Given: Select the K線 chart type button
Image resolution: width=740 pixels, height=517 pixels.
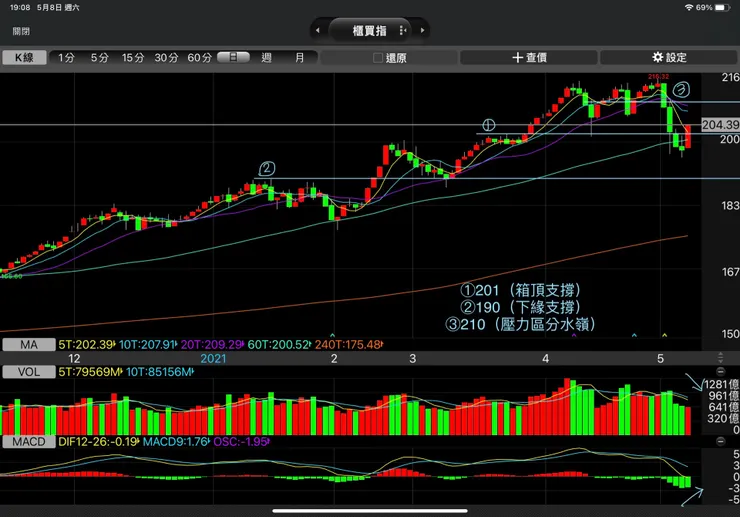Looking at the screenshot, I should (25, 58).
